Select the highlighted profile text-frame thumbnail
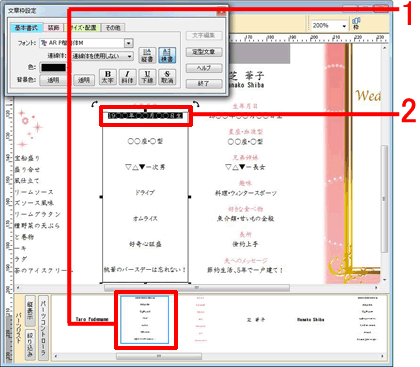The image size is (420, 367). pyautogui.click(x=145, y=320)
